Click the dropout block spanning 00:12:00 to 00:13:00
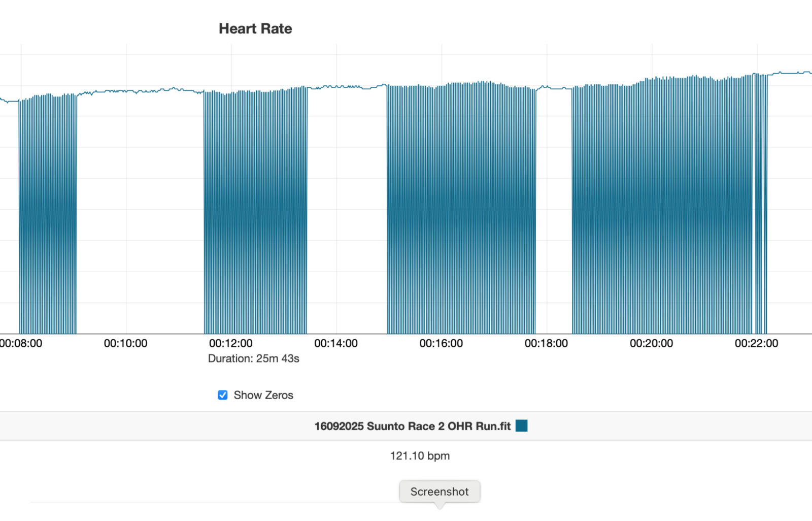Screen dimensions: 812x521 (255, 213)
